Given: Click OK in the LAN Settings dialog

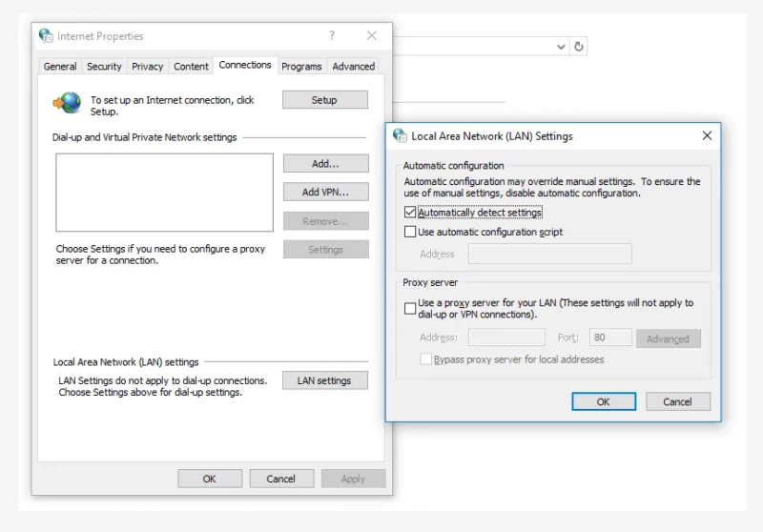Looking at the screenshot, I should click(604, 401).
